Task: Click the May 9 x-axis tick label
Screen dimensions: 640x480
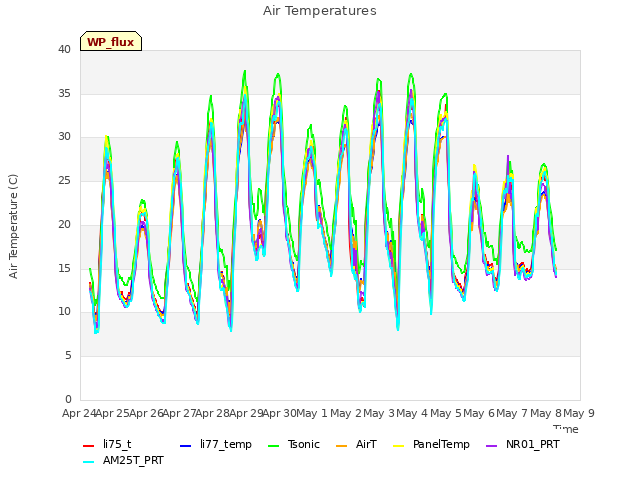Action: pyautogui.click(x=579, y=413)
